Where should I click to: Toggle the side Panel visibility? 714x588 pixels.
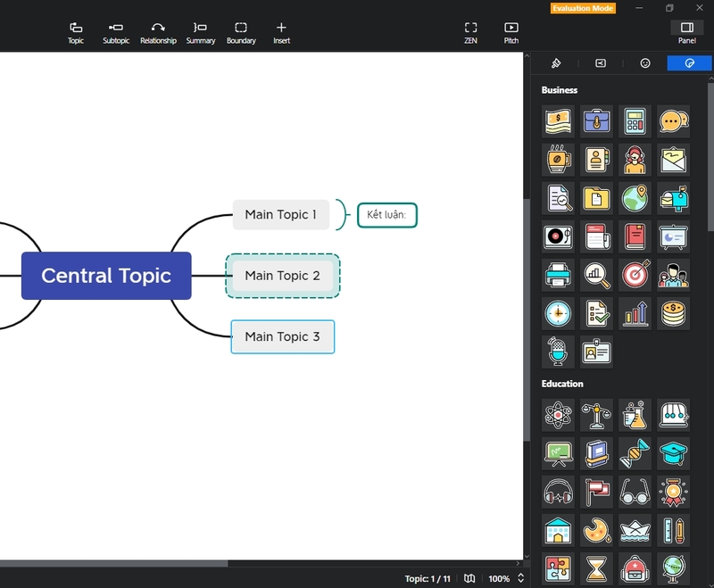[x=686, y=33]
